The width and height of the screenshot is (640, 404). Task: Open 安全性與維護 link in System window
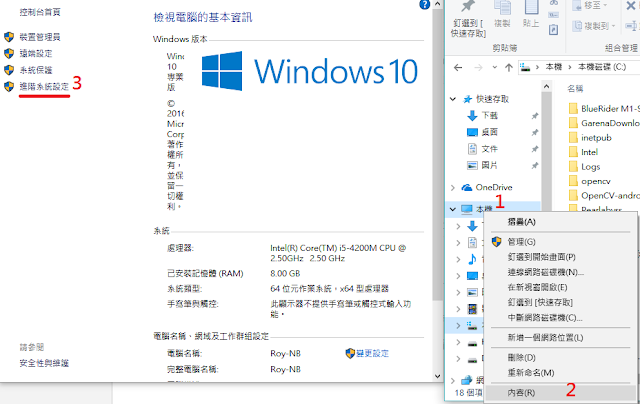pyautogui.click(x=44, y=363)
